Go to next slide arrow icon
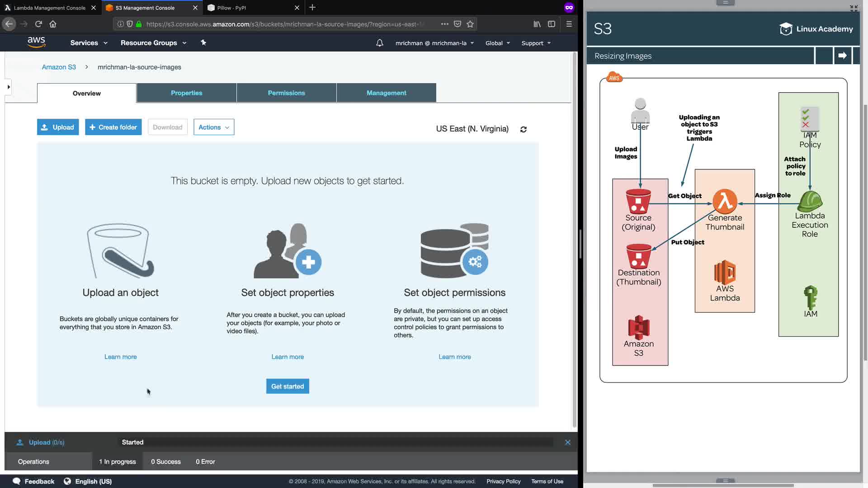Image resolution: width=868 pixels, height=488 pixels. point(842,56)
